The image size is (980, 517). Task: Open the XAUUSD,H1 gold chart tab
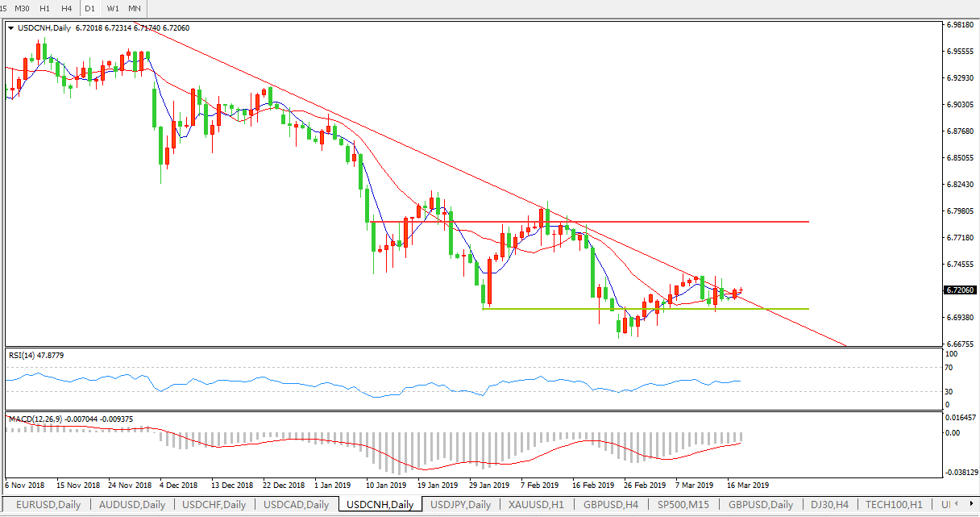click(538, 505)
